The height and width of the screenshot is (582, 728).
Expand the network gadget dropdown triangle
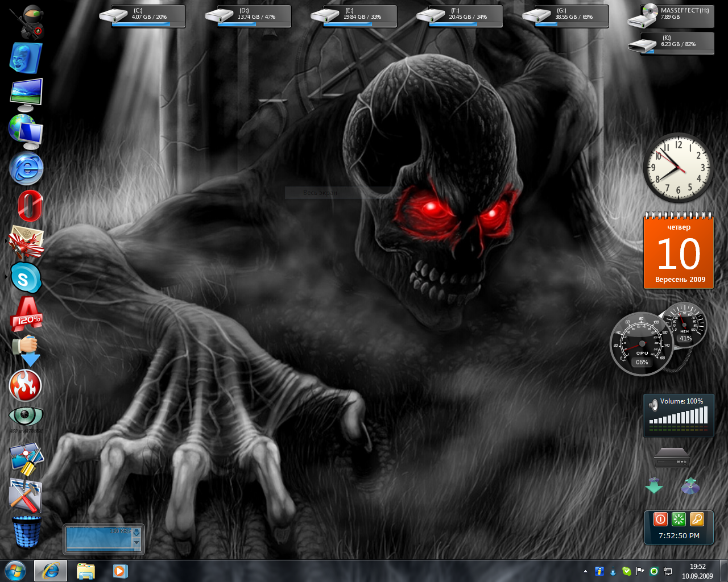[136, 543]
